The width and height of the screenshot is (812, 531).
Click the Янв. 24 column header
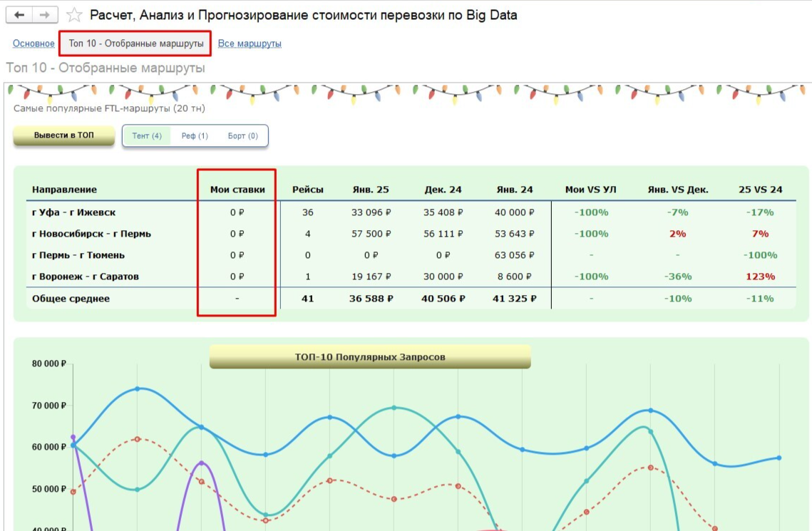514,190
